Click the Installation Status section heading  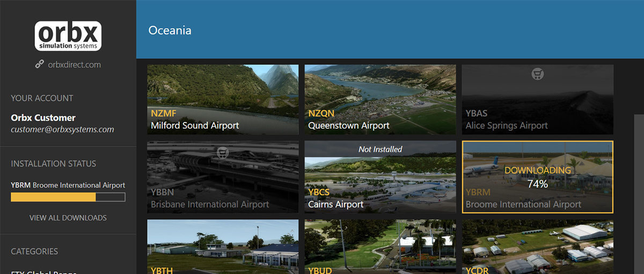[53, 163]
